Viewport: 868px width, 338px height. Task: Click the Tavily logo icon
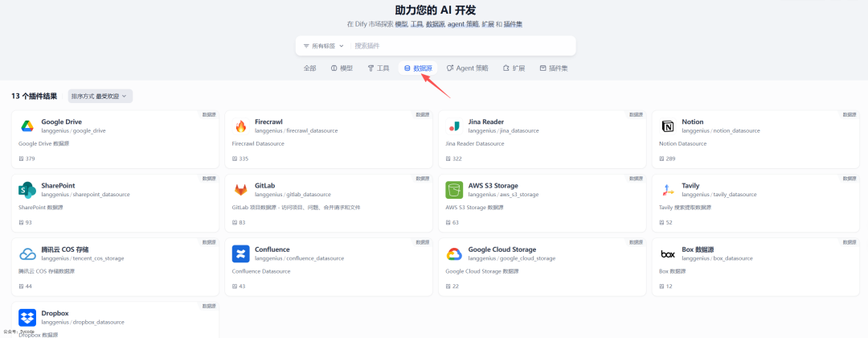(668, 190)
